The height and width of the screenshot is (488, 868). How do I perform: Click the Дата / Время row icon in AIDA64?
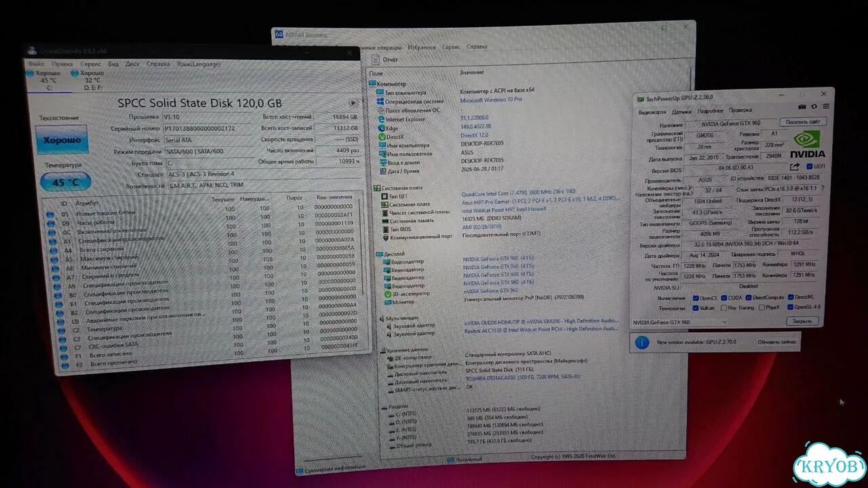(x=383, y=171)
